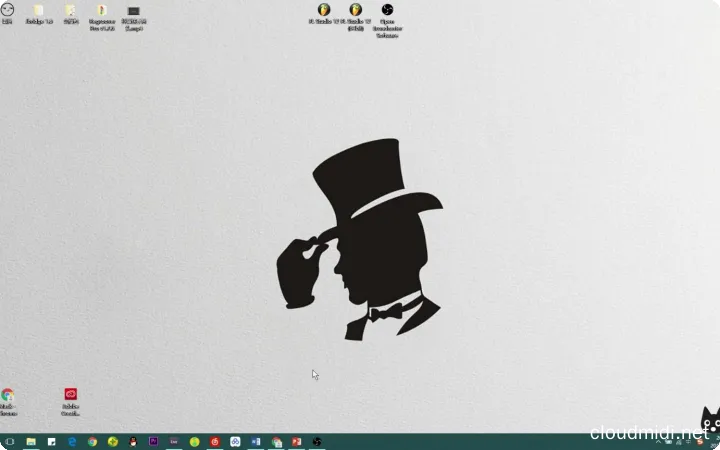Open the FL Studio 12 (64bit) desktop shortcut

pyautogui.click(x=355, y=10)
